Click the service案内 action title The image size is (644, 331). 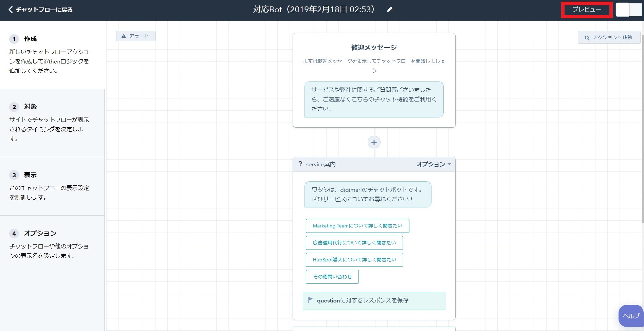[321, 164]
